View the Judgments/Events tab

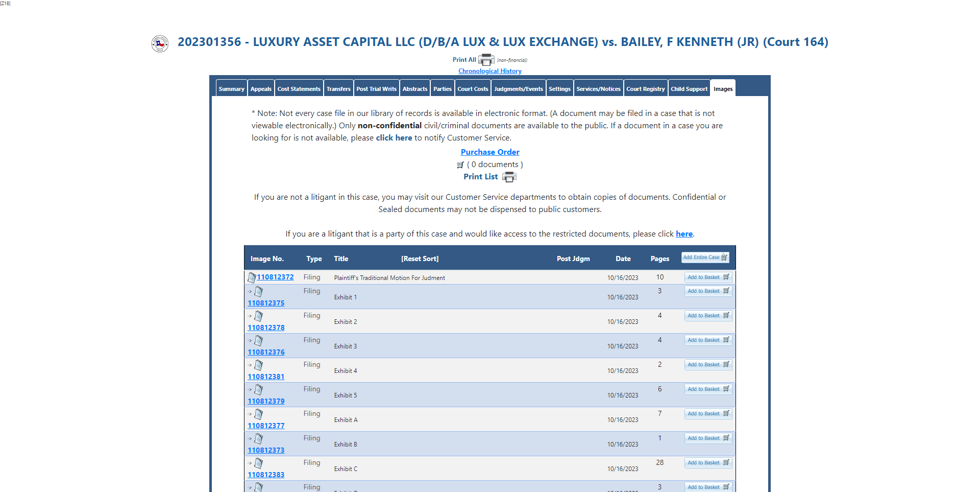[519, 88]
